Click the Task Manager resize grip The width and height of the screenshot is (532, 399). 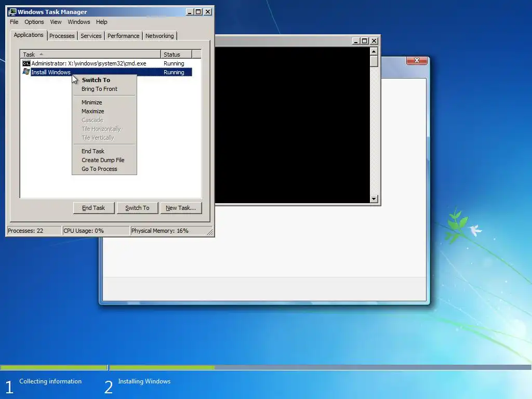click(210, 232)
